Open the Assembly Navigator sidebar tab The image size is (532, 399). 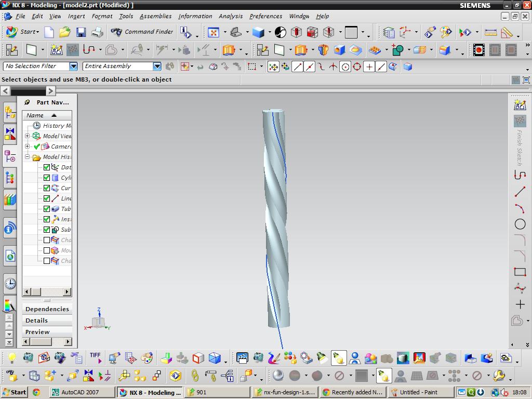pos(10,112)
